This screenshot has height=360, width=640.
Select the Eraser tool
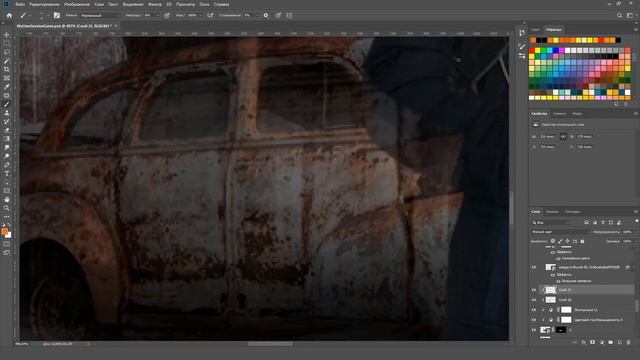coord(7,130)
